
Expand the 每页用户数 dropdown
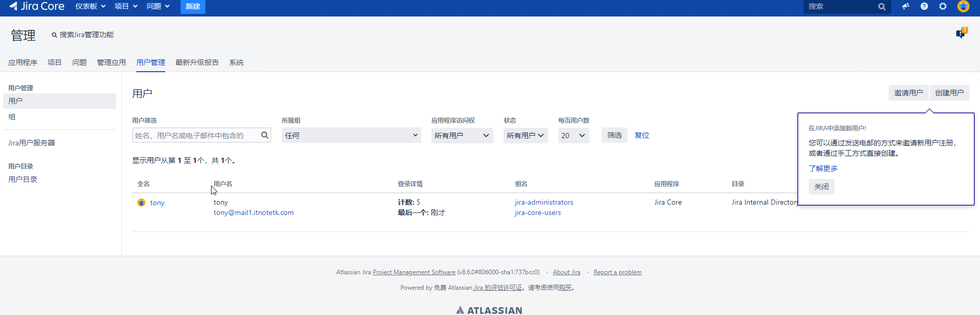[x=574, y=135]
